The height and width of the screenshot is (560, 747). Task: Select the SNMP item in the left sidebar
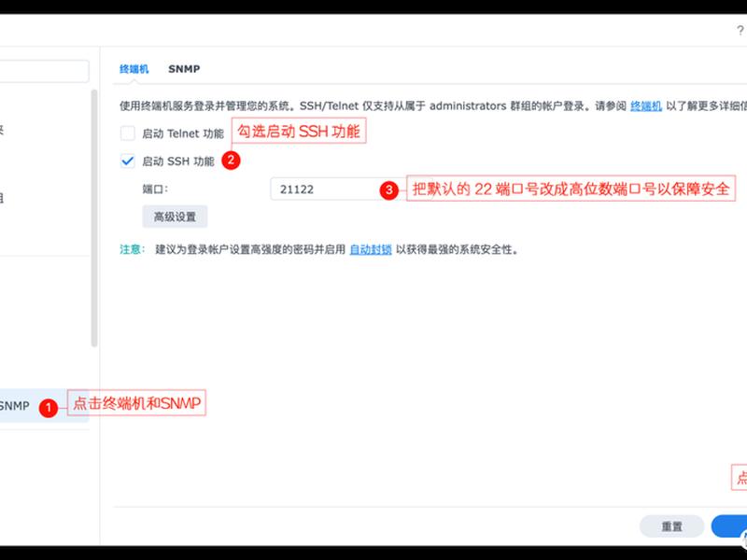(x=44, y=406)
